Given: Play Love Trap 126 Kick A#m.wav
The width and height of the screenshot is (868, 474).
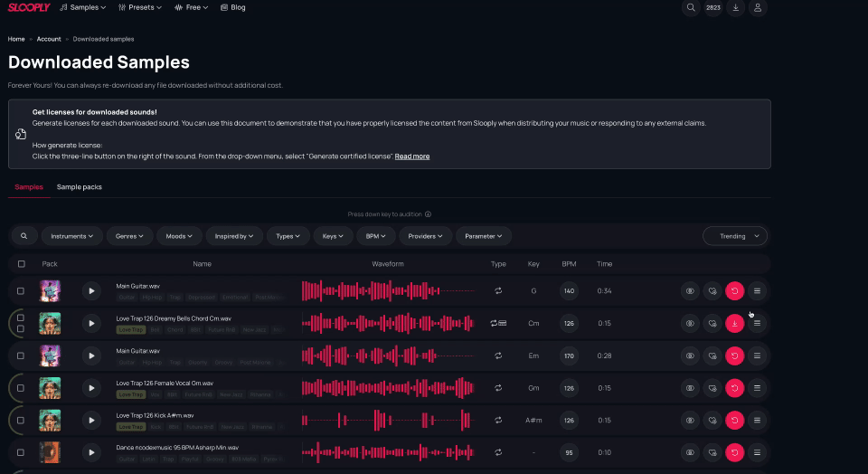Looking at the screenshot, I should tap(91, 421).
